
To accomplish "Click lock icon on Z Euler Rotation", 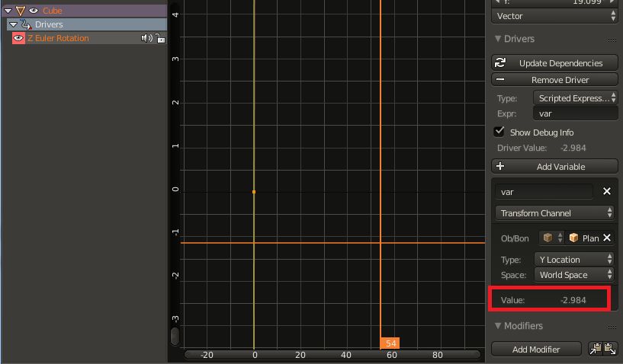I will pyautogui.click(x=160, y=38).
